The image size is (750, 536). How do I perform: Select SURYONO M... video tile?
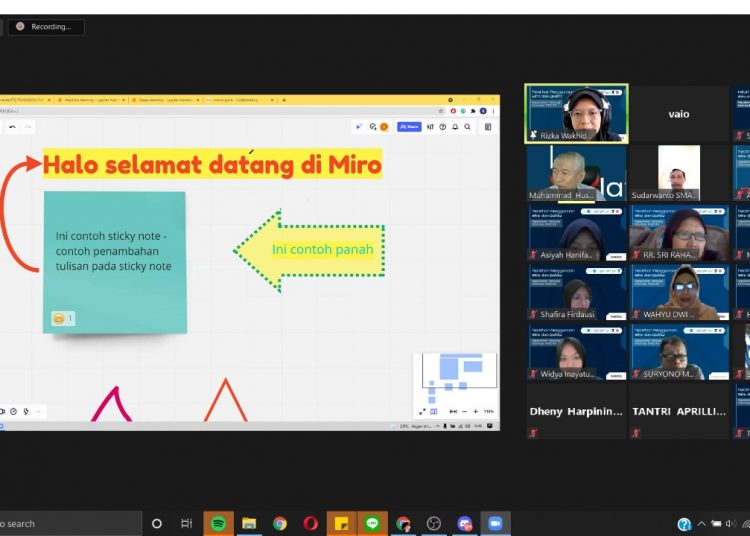679,352
